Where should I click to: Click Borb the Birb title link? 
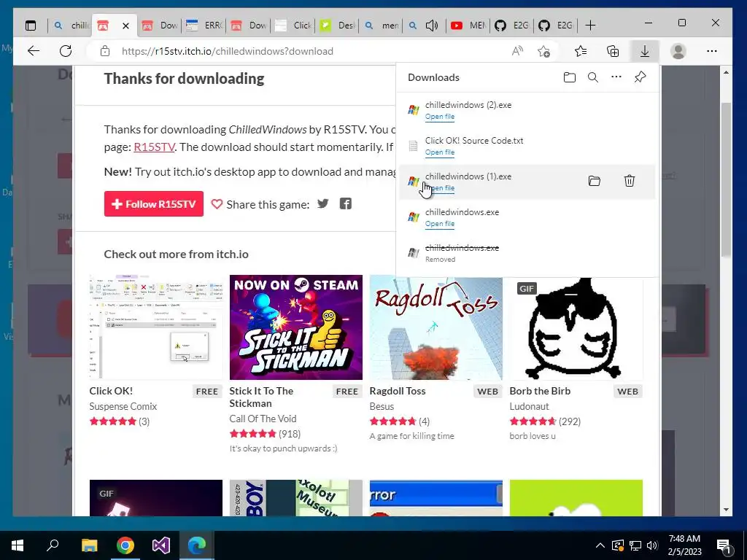point(540,391)
